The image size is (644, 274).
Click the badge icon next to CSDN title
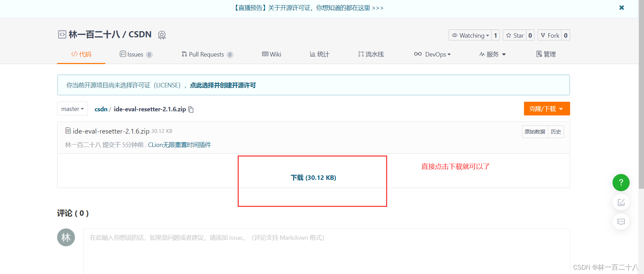[162, 35]
